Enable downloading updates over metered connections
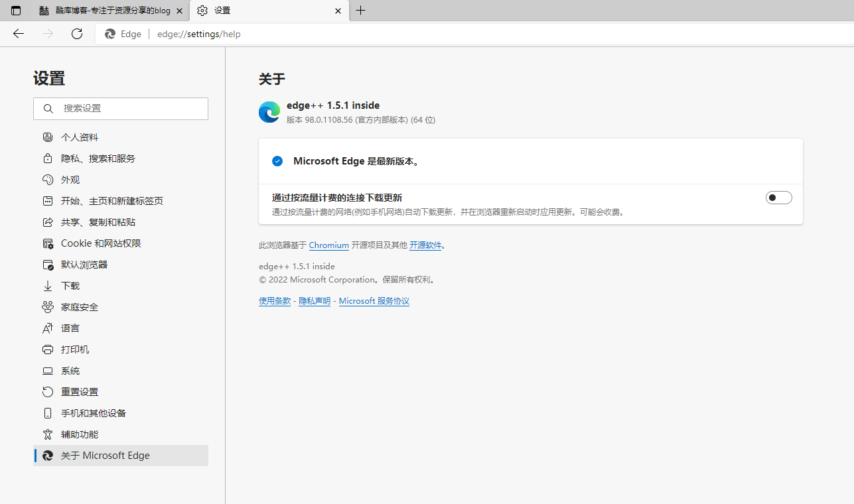The height and width of the screenshot is (504, 854). pos(778,197)
